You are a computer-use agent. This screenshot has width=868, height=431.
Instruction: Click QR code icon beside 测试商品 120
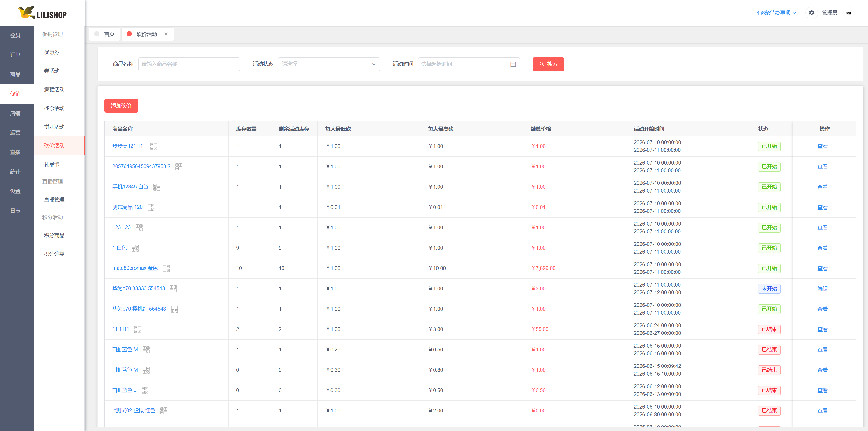pos(151,207)
